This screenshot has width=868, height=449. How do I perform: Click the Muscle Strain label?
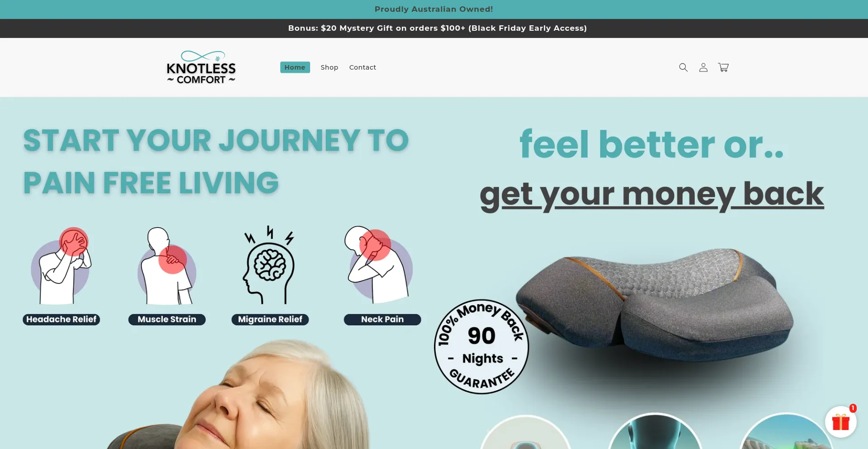coord(167,320)
